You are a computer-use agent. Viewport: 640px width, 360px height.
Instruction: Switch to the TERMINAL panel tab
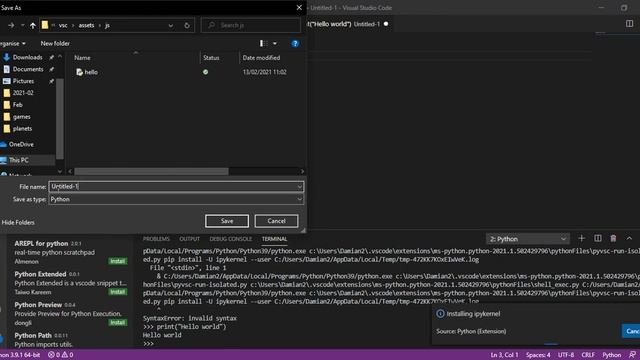pyautogui.click(x=274, y=239)
